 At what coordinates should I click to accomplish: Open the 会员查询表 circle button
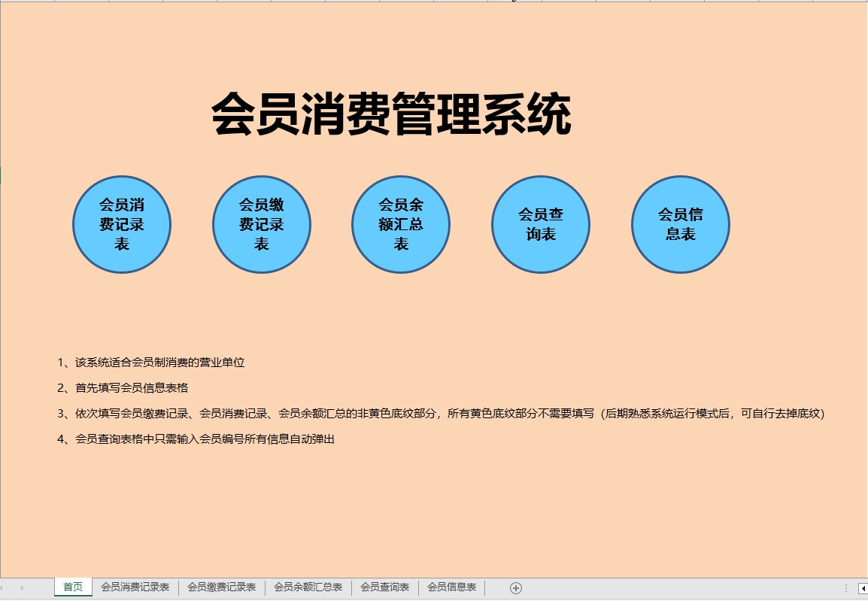541,224
